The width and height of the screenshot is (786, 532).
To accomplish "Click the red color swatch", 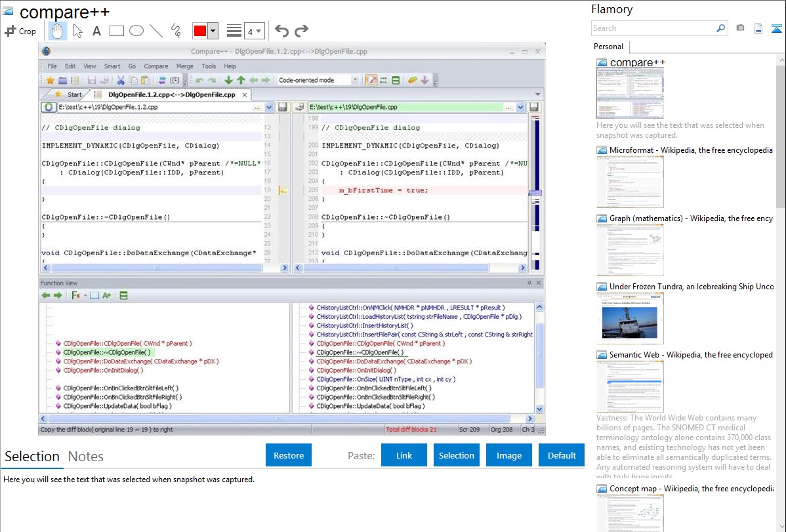I will tap(200, 31).
